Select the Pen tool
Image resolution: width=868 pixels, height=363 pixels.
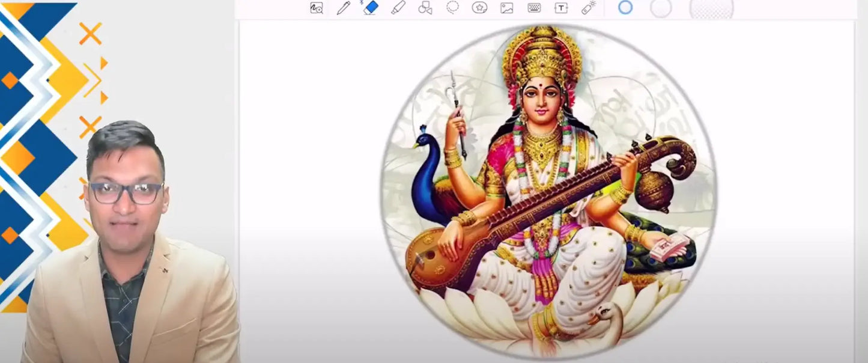(x=343, y=8)
